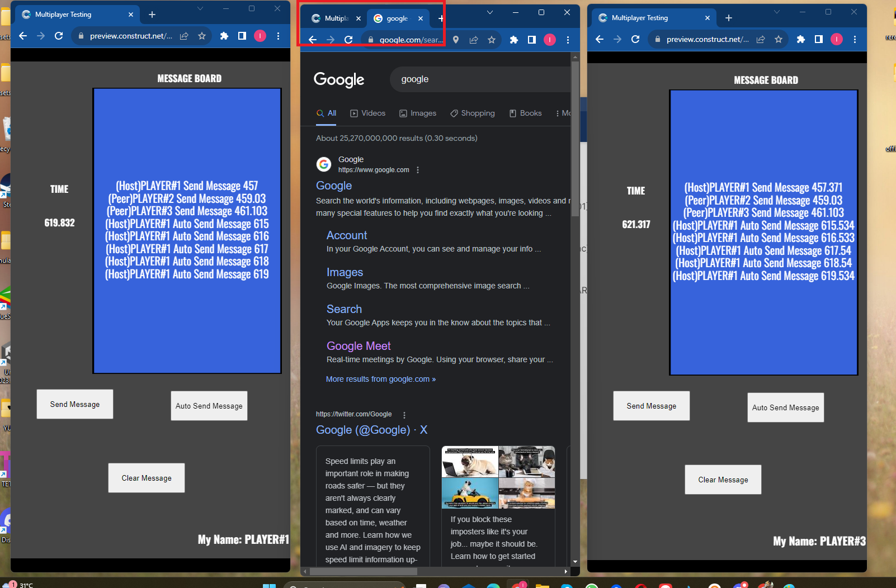Google logo on search results page
The height and width of the screenshot is (588, 896).
pos(339,79)
